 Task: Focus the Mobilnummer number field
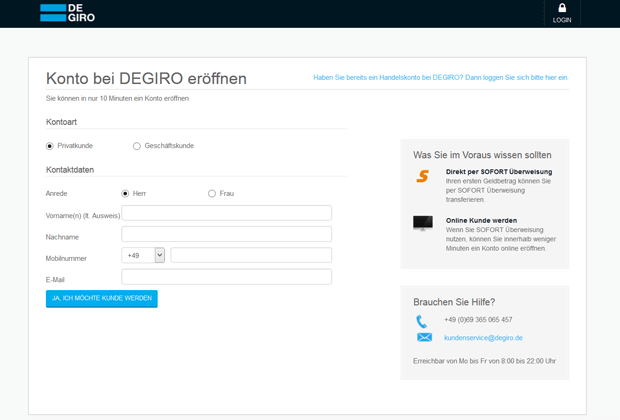251,255
